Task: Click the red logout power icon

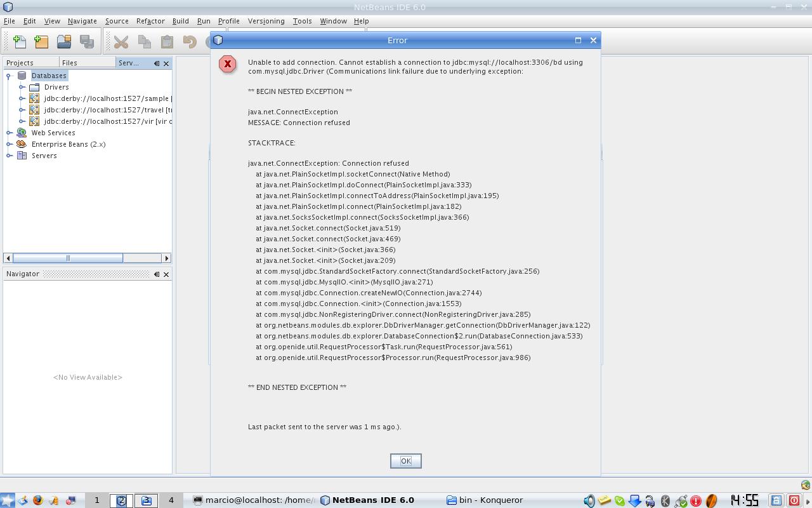Action: pyautogui.click(x=794, y=500)
